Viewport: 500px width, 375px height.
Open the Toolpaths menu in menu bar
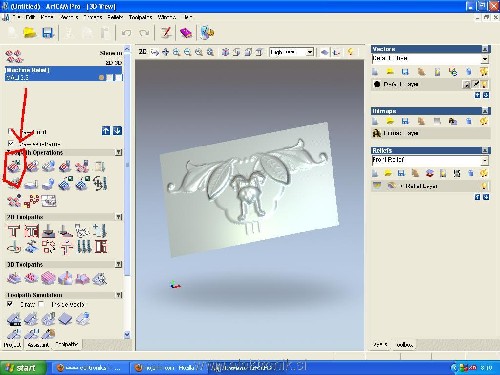coord(140,17)
